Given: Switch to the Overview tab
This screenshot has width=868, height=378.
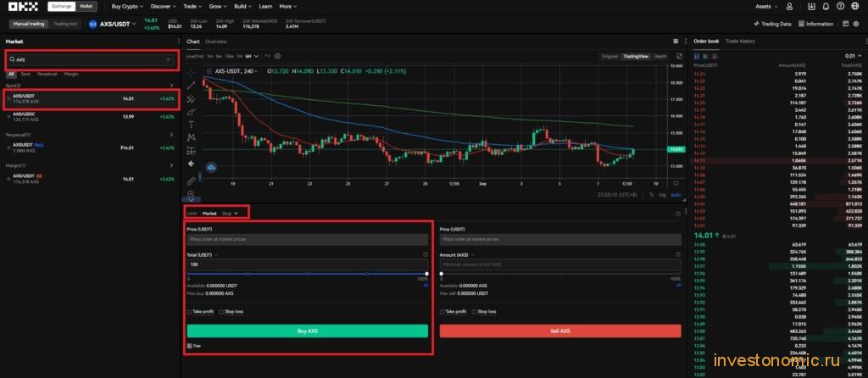Looking at the screenshot, I should (x=216, y=42).
